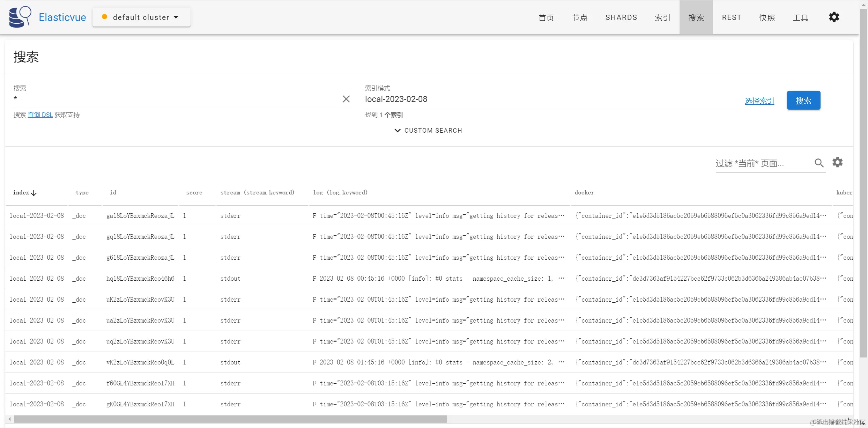This screenshot has height=428, width=868.
Task: Open the table column settings gear
Action: pyautogui.click(x=837, y=162)
